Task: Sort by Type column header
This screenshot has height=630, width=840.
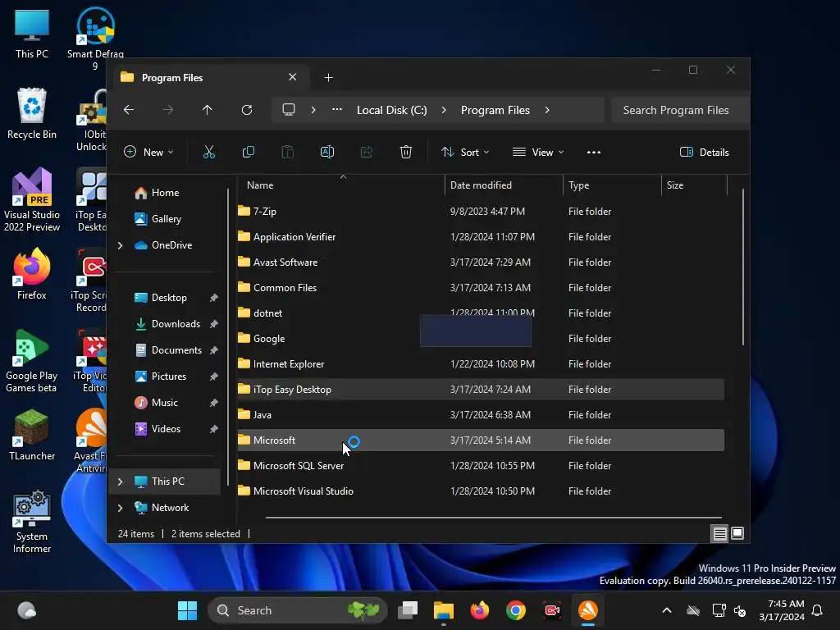Action: (x=612, y=185)
